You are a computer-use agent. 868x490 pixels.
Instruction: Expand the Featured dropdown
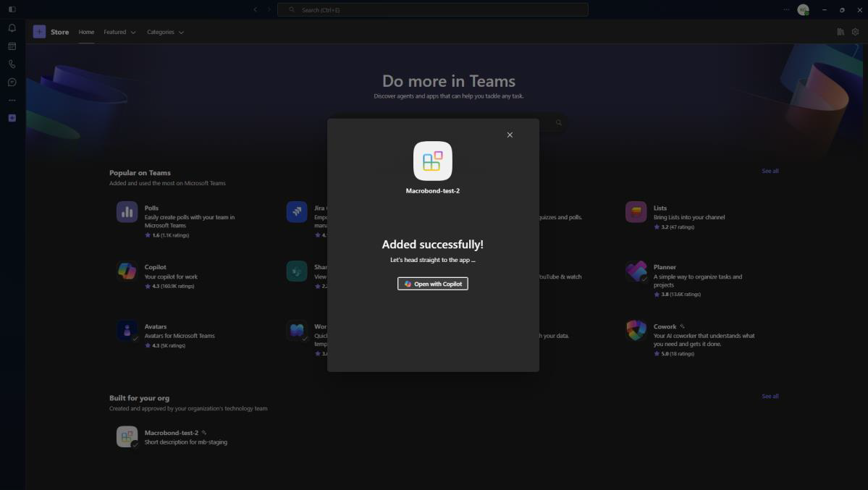[x=119, y=32]
